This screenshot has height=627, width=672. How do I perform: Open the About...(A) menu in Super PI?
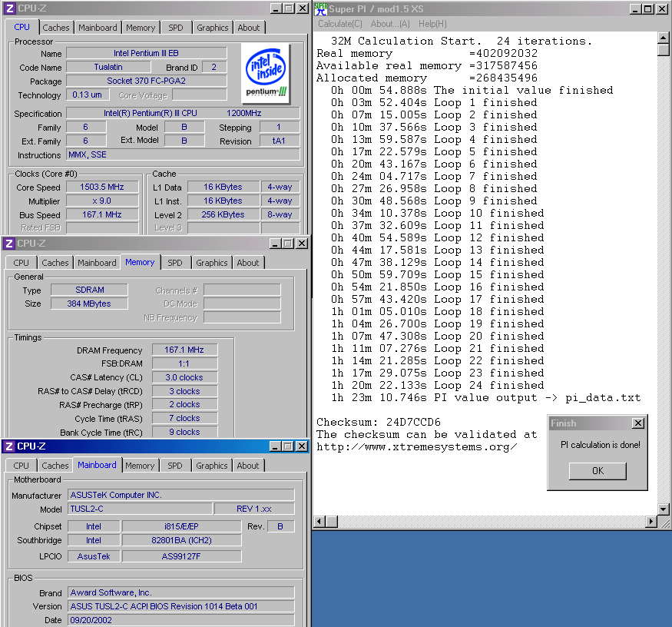click(390, 24)
